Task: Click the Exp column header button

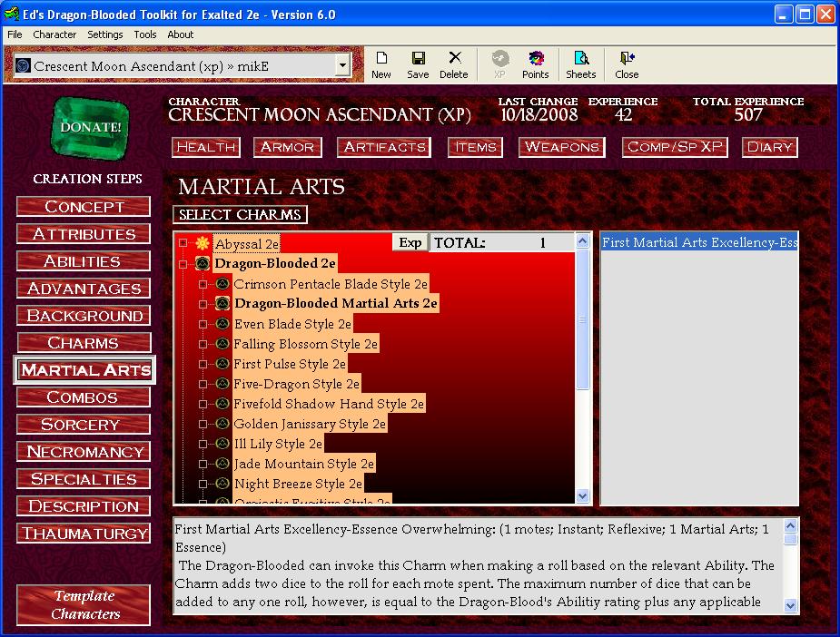Action: pos(410,242)
